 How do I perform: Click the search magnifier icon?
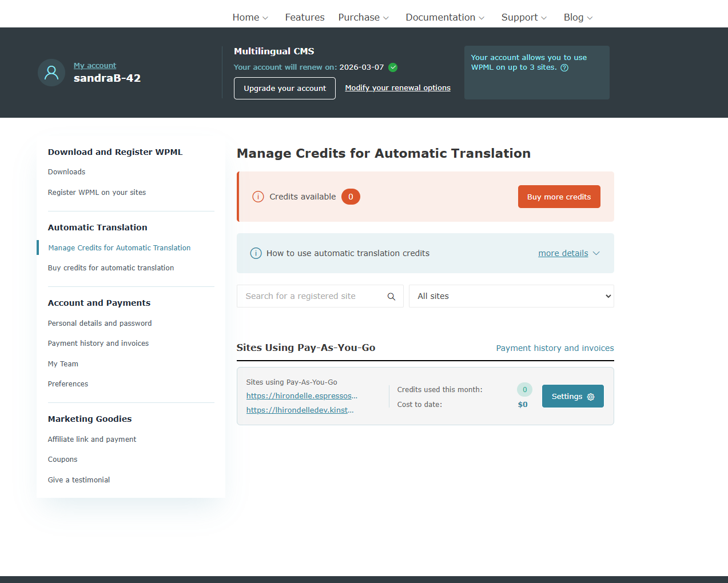pos(391,296)
